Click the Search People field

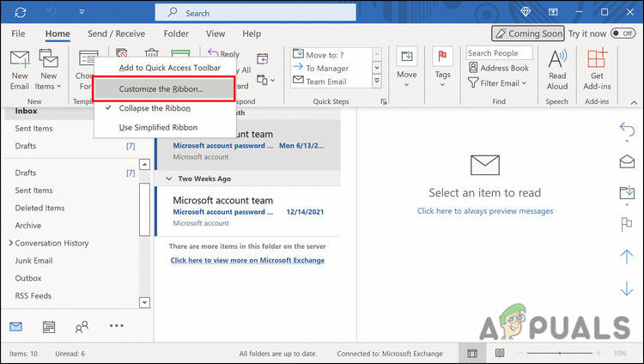(499, 53)
